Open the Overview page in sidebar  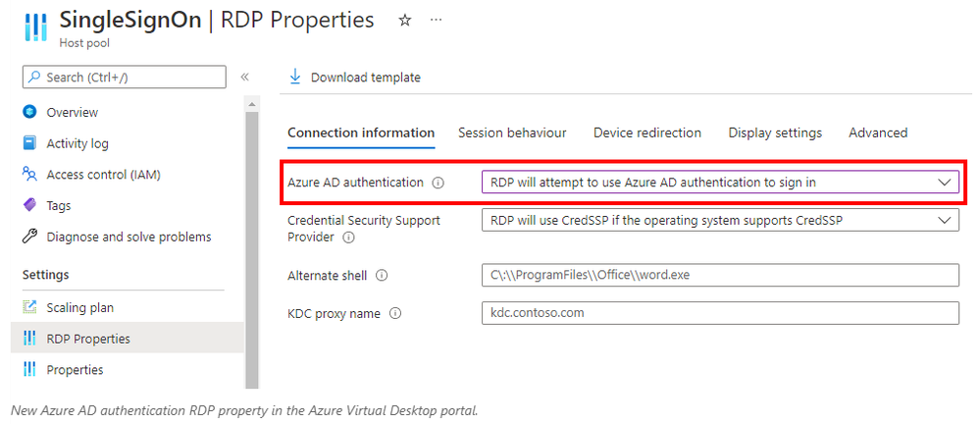pyautogui.click(x=72, y=113)
